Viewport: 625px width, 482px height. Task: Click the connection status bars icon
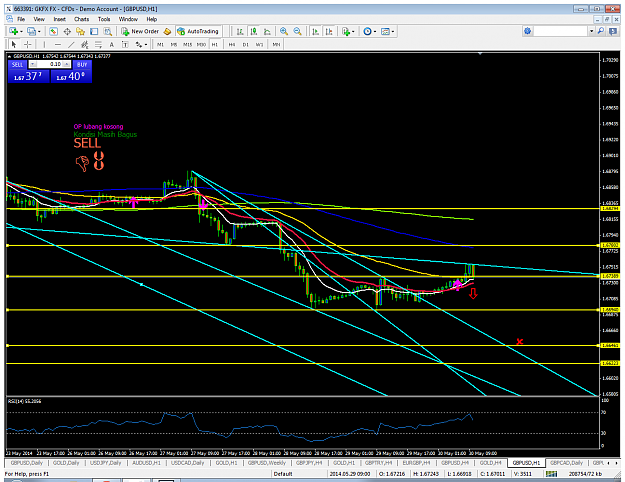pyautogui.click(x=551, y=474)
